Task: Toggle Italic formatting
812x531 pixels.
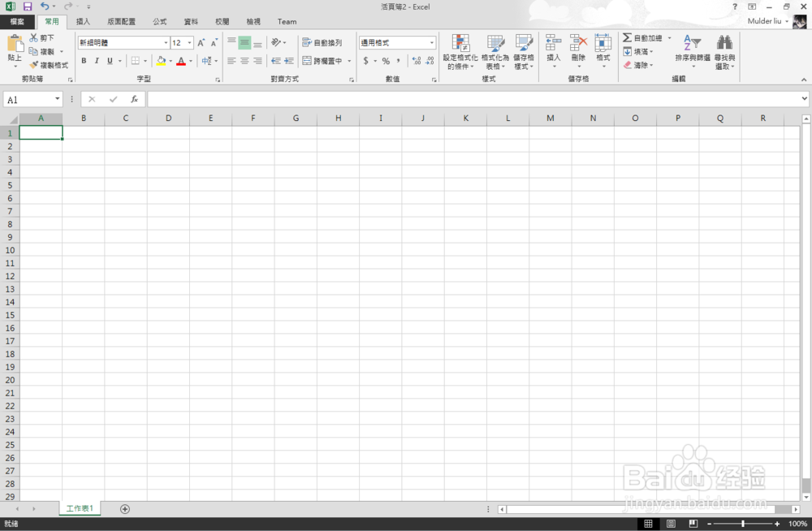Action: [x=97, y=61]
